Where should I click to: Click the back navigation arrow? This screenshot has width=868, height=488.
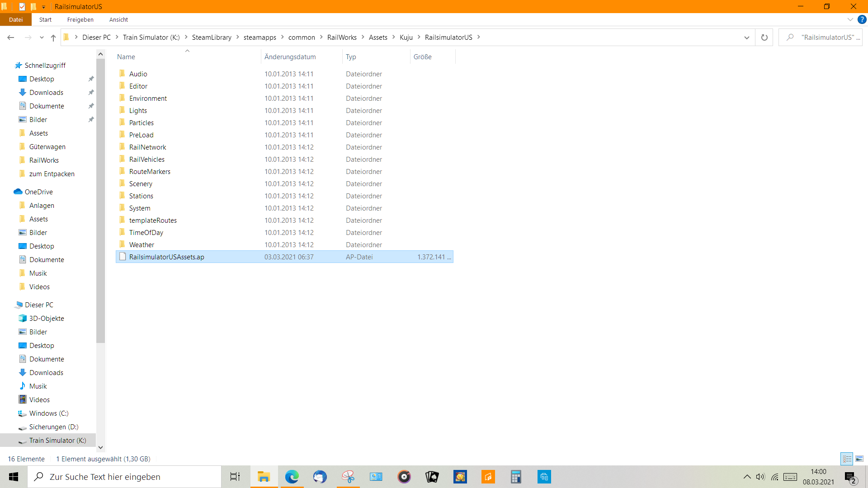click(x=11, y=38)
